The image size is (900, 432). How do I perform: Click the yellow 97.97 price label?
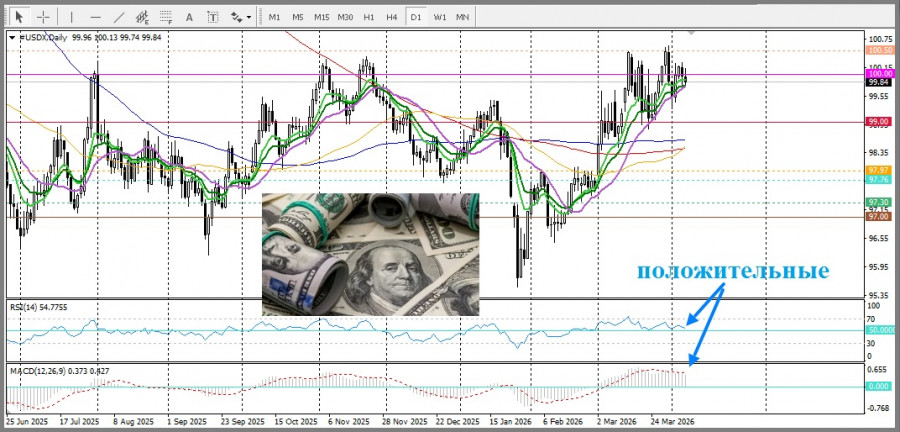point(880,170)
